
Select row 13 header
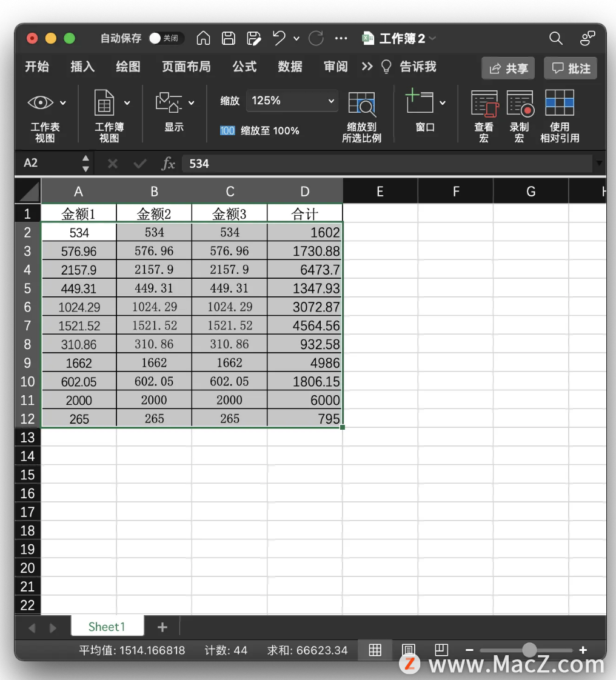click(27, 437)
